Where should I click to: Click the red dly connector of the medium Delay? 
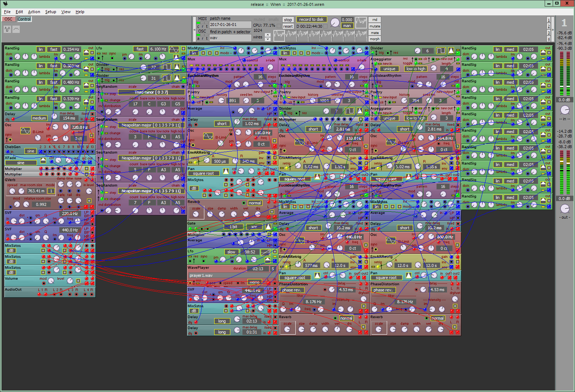click(13, 119)
